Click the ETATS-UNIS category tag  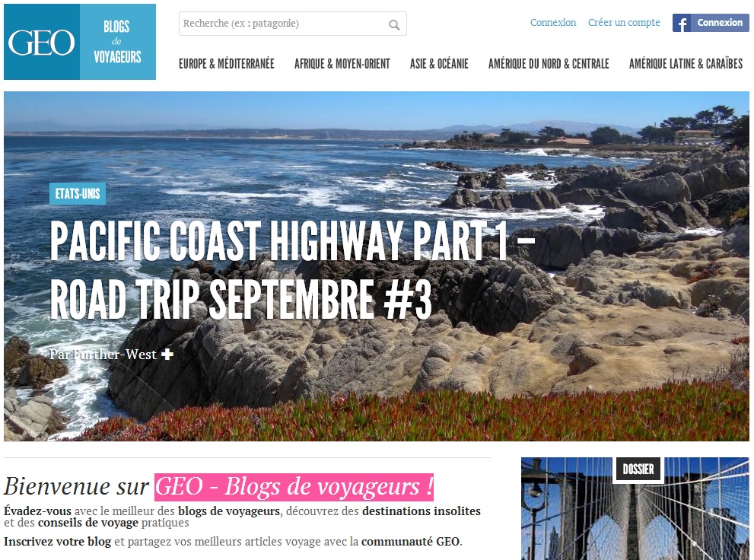point(78,194)
